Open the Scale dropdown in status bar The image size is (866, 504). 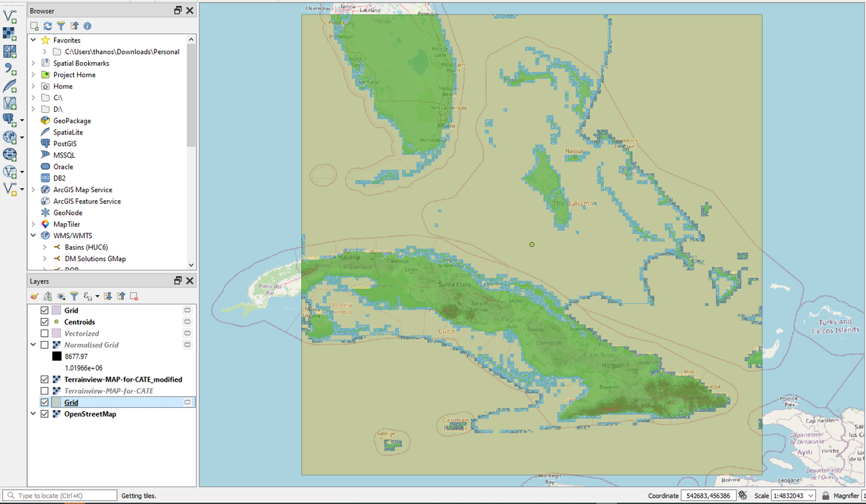pos(811,496)
